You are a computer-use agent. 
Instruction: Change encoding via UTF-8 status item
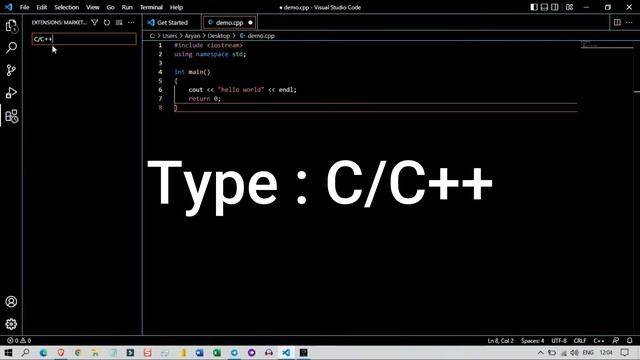pos(559,340)
